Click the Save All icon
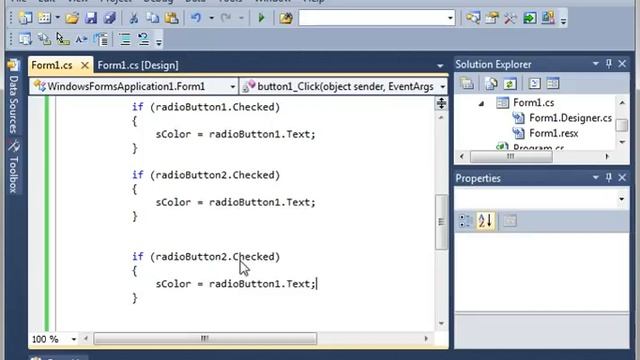Viewport: 640px width, 360px height. (109, 18)
